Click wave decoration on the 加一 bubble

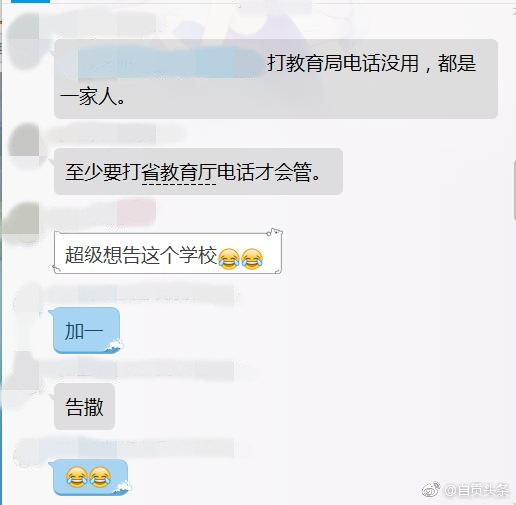click(113, 345)
